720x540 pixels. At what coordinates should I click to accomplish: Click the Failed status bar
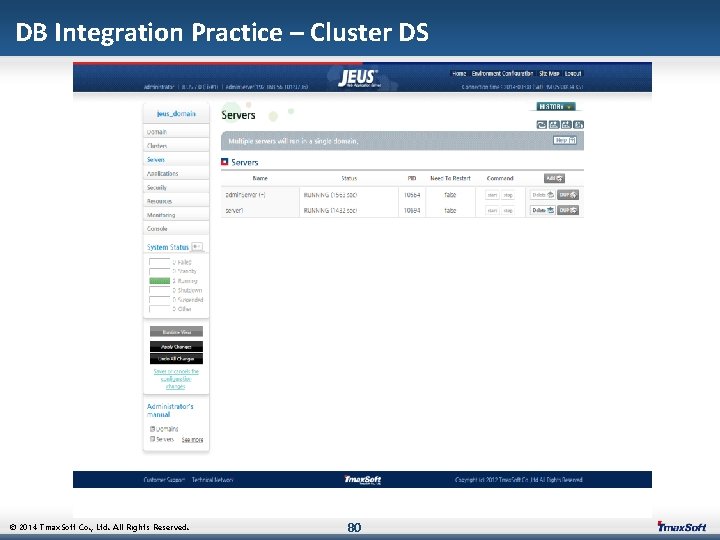(160, 262)
